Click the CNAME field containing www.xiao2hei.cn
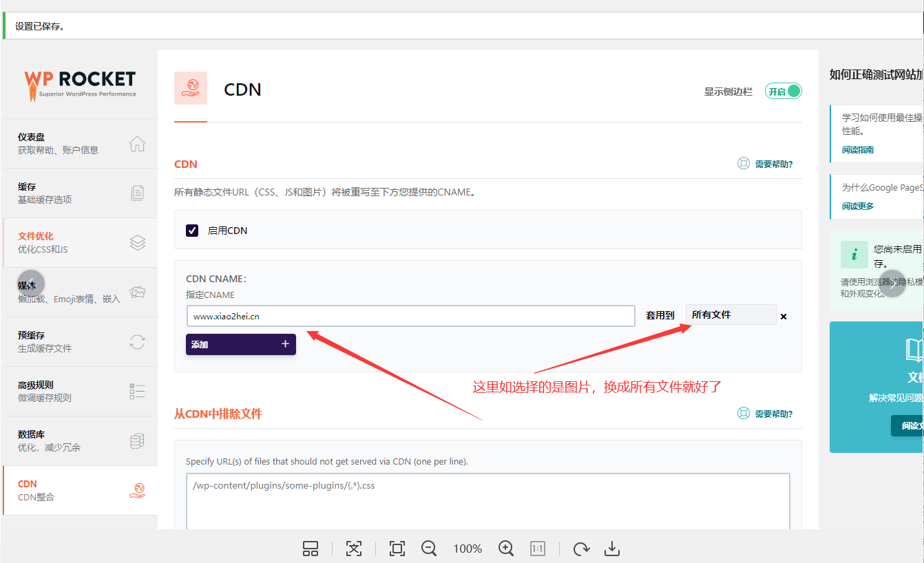The width and height of the screenshot is (924, 563). pyautogui.click(x=410, y=316)
